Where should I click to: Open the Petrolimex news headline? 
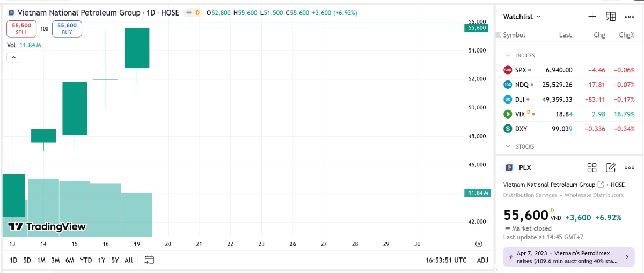tap(569, 257)
